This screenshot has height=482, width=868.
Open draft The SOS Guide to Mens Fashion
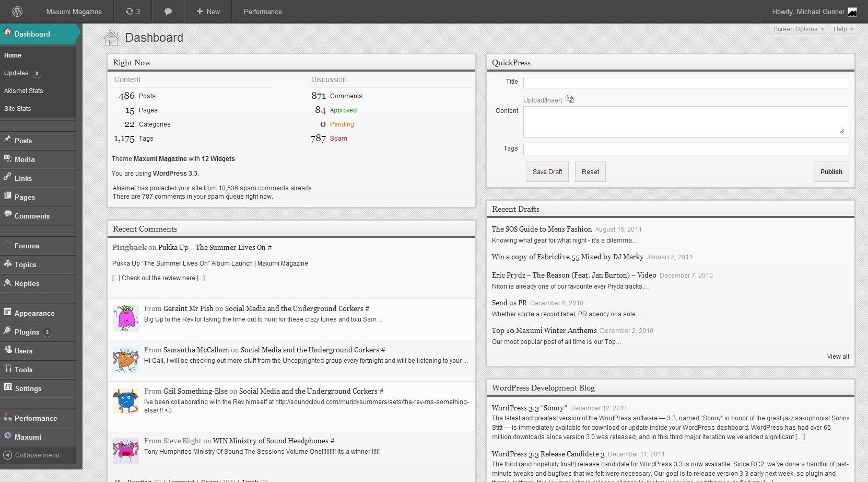[542, 229]
